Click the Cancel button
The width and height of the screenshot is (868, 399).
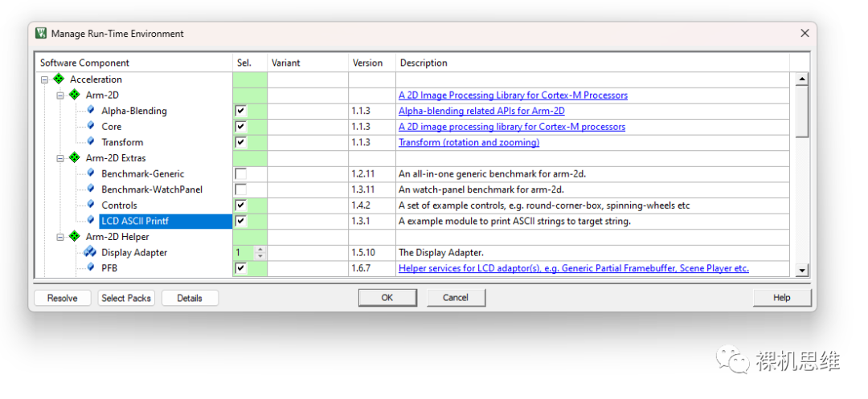pyautogui.click(x=456, y=297)
